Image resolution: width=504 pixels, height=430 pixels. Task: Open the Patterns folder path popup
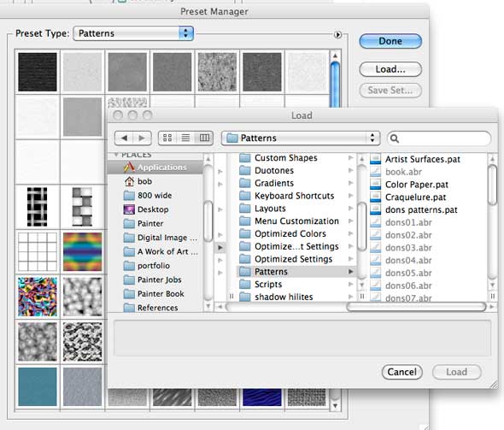[x=301, y=138]
